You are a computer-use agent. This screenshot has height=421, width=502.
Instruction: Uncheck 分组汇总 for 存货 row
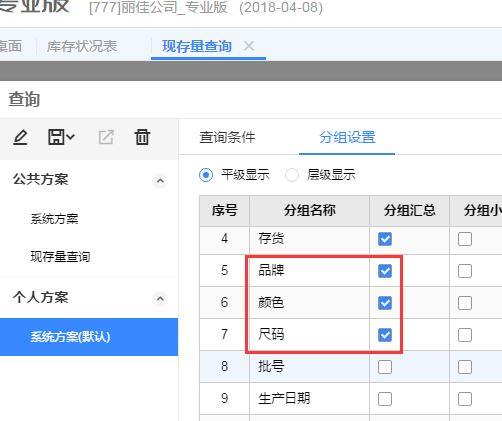point(385,239)
